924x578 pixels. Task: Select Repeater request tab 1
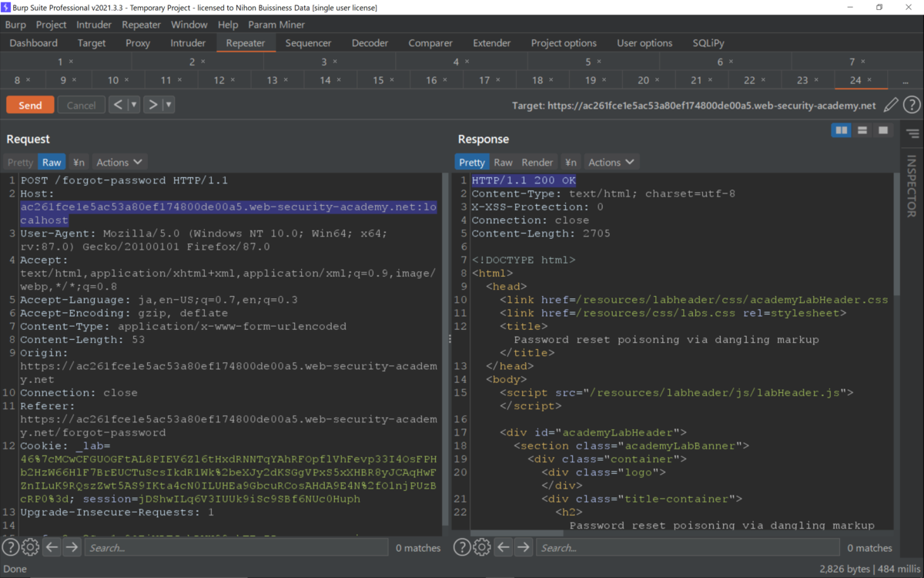65,62
